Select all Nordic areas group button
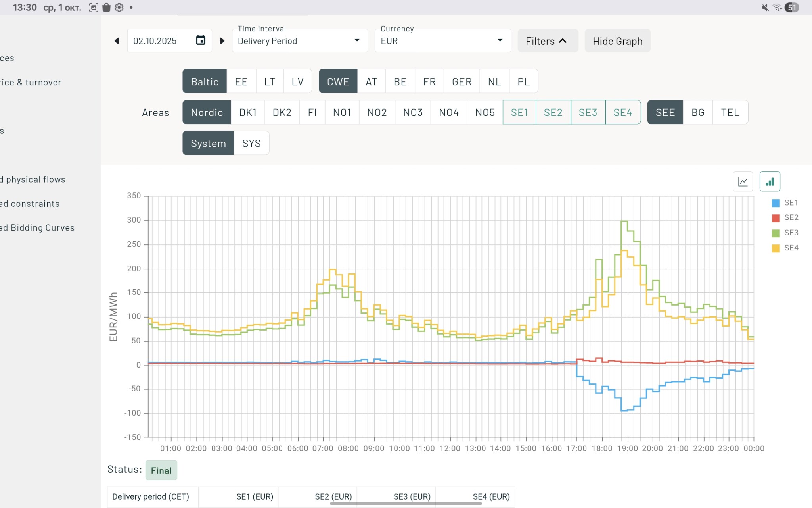Screen dimensions: 812x508 tap(207, 112)
